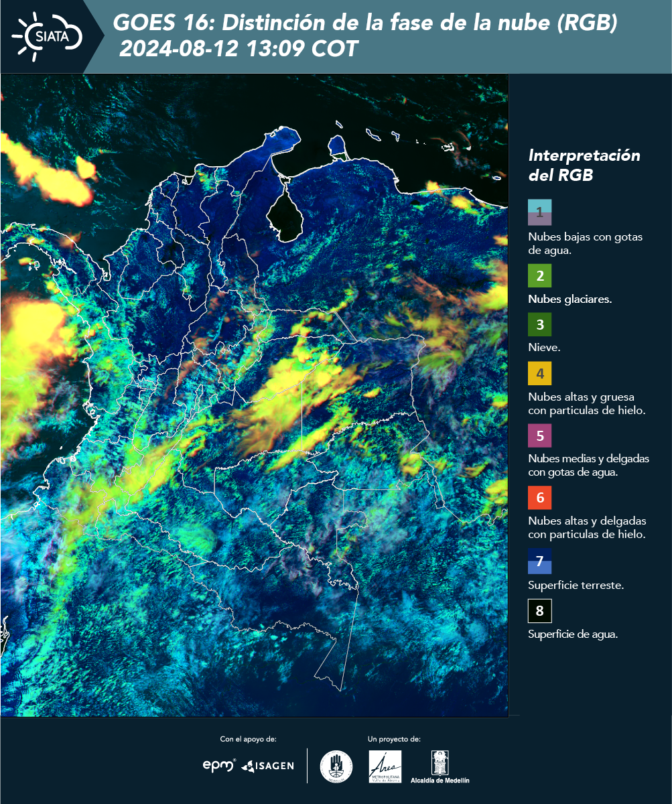Screen dimensions: 672x804
Task: Click the label "Nubes glaciares."
Action: click(569, 299)
